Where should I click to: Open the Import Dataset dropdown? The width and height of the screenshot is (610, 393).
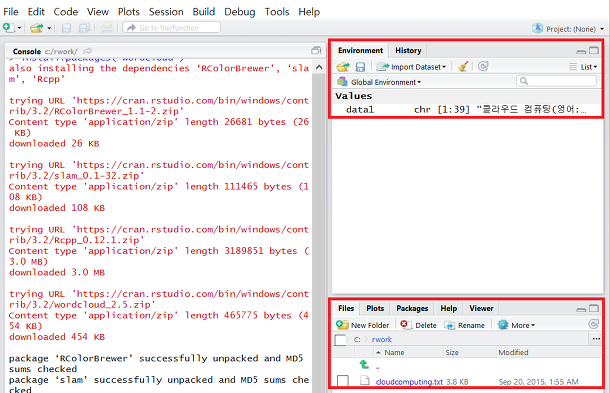pyautogui.click(x=412, y=67)
